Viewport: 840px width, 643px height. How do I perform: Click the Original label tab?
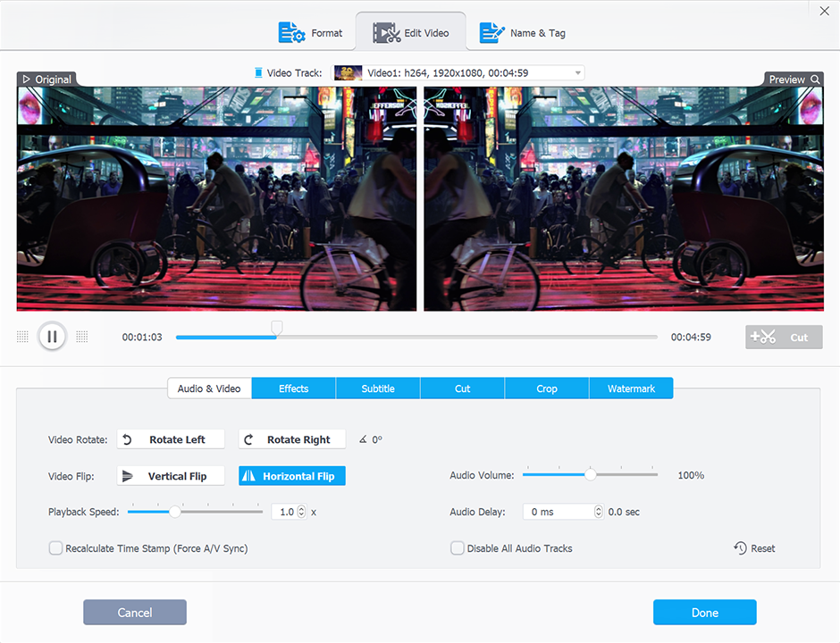(47, 79)
